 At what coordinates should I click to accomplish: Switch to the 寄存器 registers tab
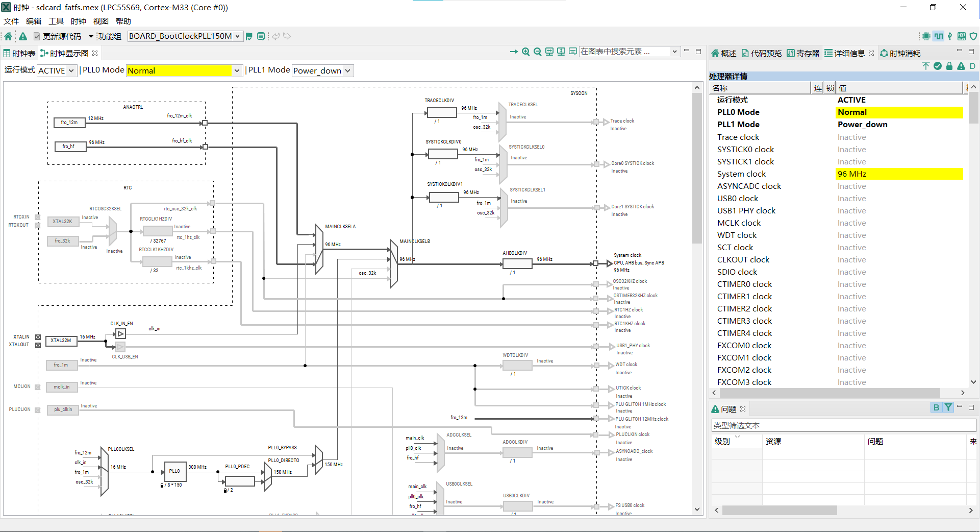803,53
